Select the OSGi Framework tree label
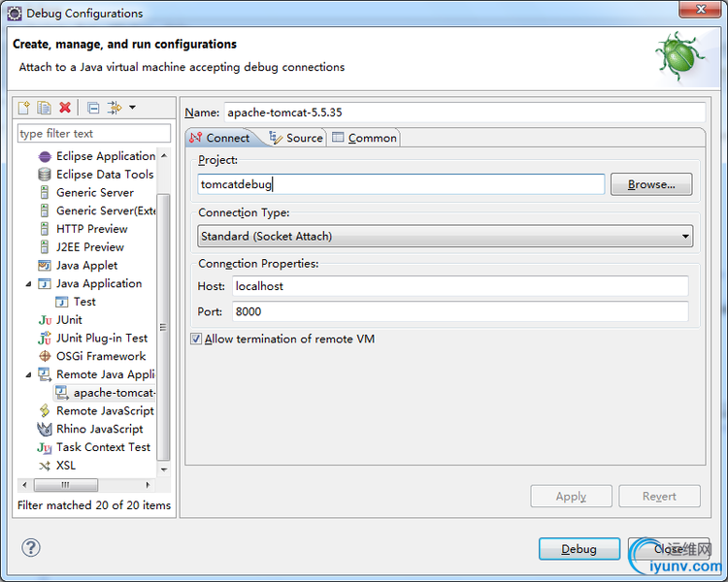The height and width of the screenshot is (582, 728). click(101, 356)
